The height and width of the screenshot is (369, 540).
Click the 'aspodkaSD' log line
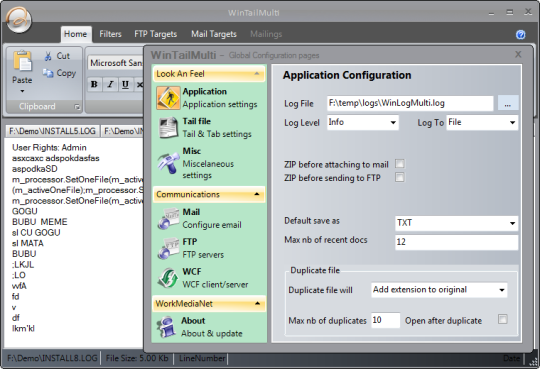coord(35,169)
